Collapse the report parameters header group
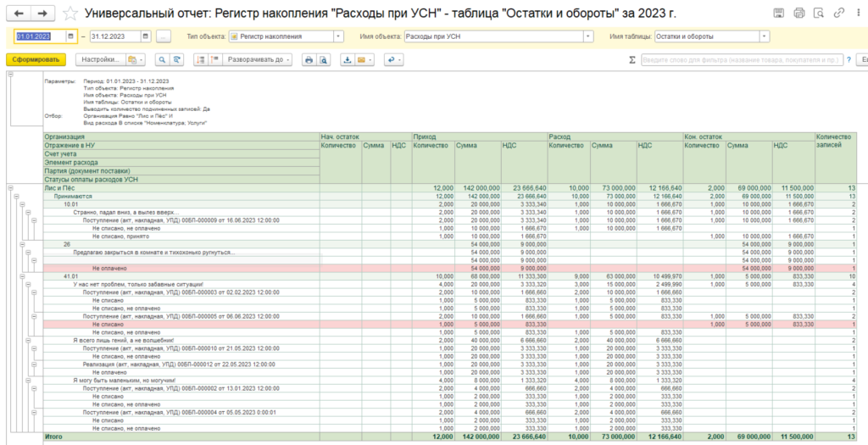The width and height of the screenshot is (868, 445). 10,75
